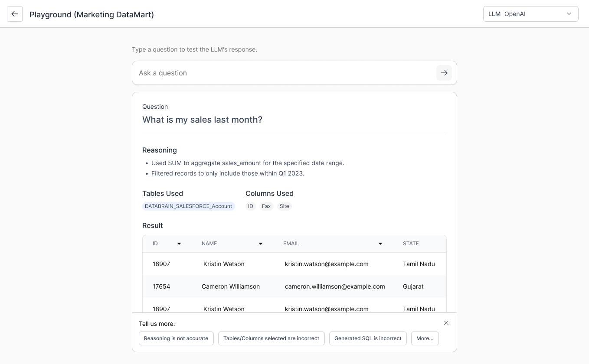Submit question with arrow send icon
The width and height of the screenshot is (589, 364).
pos(444,73)
